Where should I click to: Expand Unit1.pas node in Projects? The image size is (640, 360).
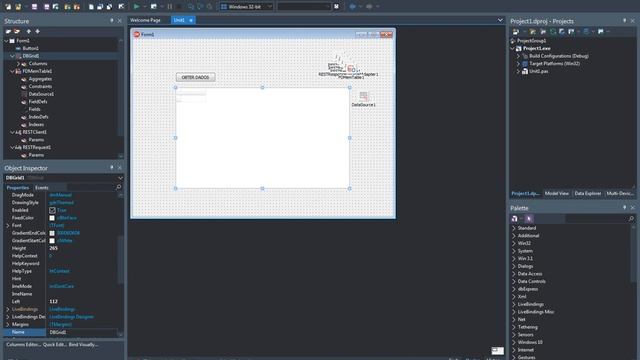(518, 71)
